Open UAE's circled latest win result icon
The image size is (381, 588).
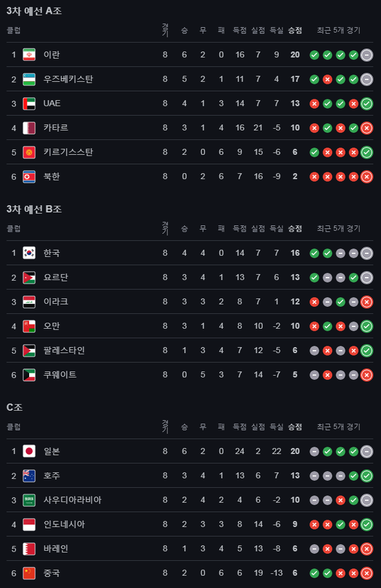click(367, 103)
